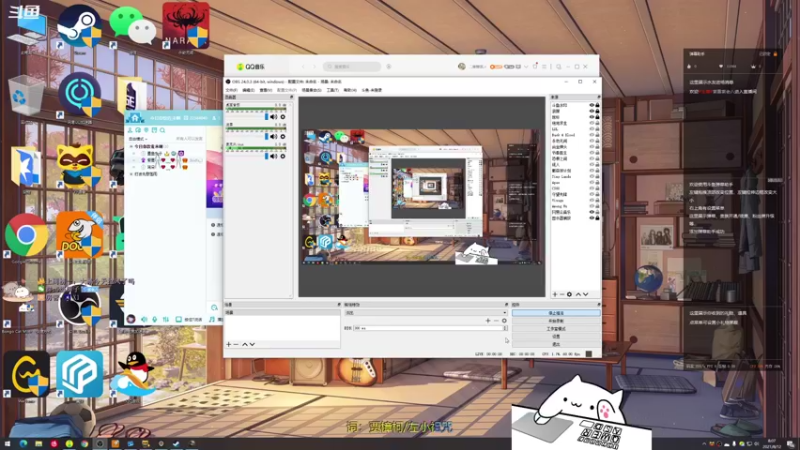Lock the Back 4 Blood source

click(x=597, y=135)
